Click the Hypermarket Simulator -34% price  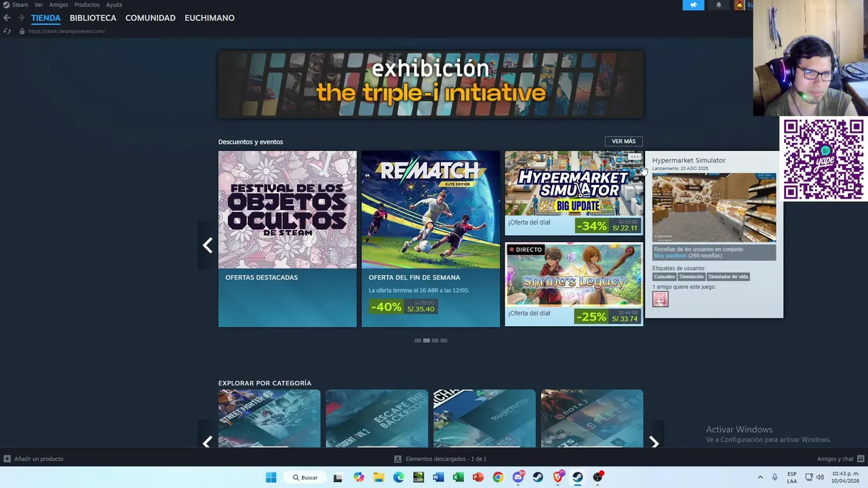coord(607,226)
